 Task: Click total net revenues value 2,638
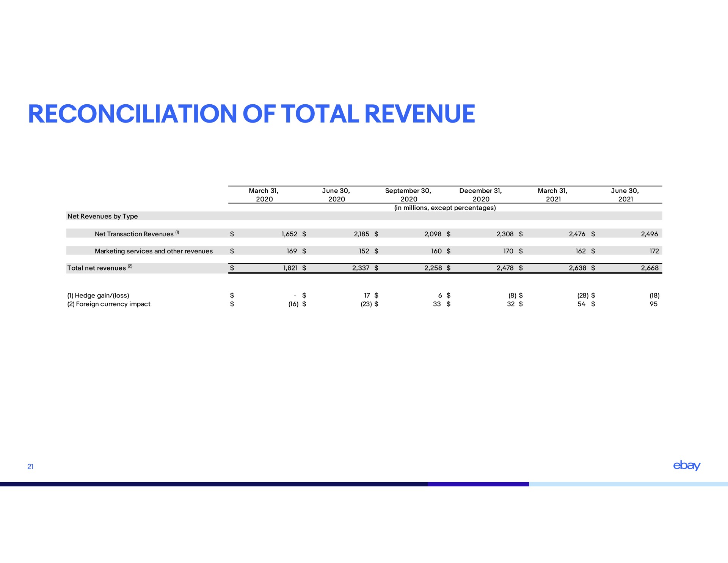pos(577,268)
